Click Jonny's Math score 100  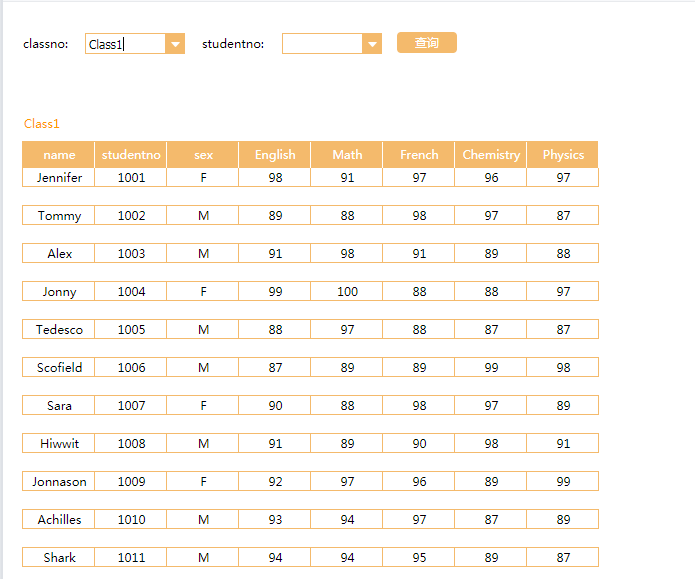coord(347,291)
